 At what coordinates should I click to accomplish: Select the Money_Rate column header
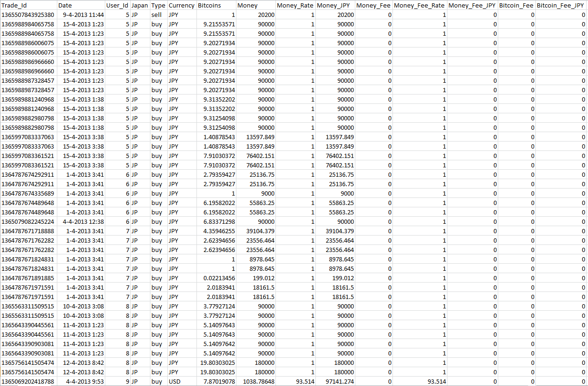tap(296, 5)
